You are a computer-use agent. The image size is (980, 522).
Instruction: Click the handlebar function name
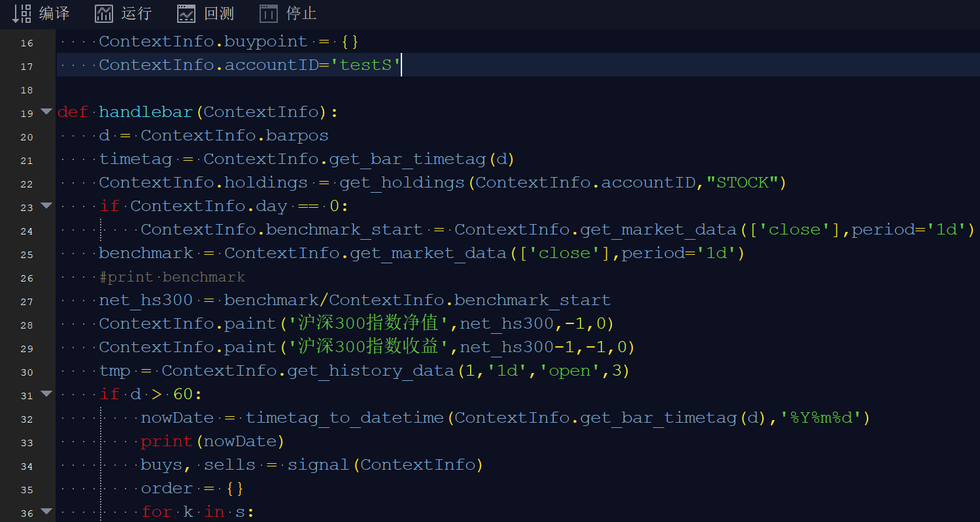[146, 112]
